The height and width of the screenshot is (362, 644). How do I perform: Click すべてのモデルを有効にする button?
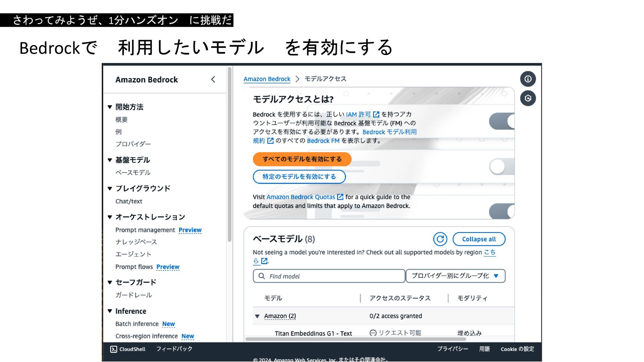point(302,159)
